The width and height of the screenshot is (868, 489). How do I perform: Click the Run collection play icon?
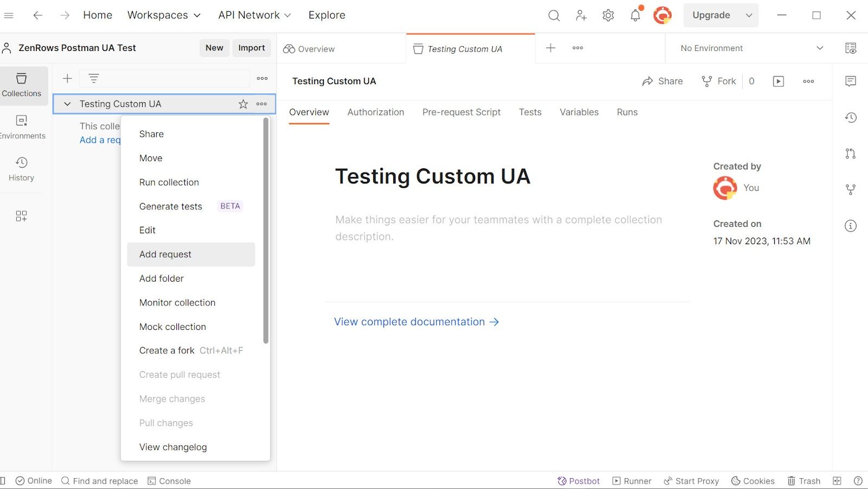[778, 81]
